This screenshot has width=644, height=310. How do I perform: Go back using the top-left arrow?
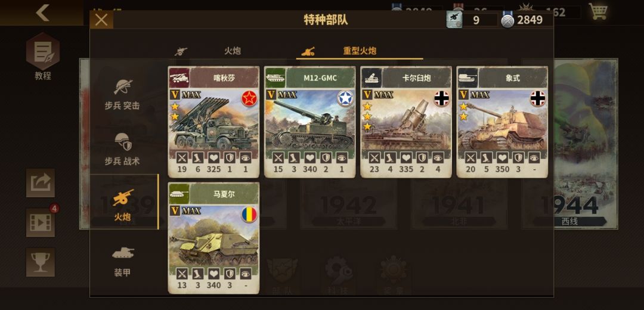[42, 13]
